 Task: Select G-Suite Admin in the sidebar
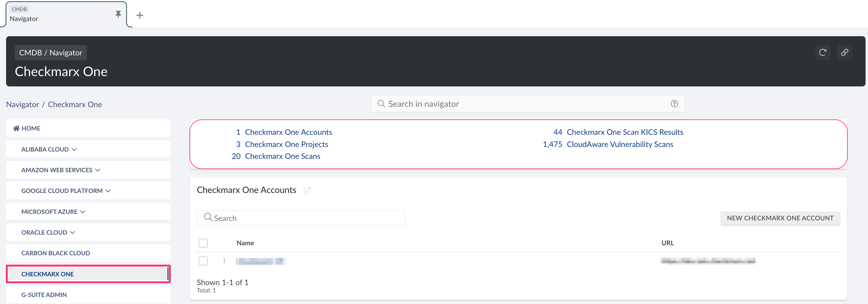tap(44, 295)
